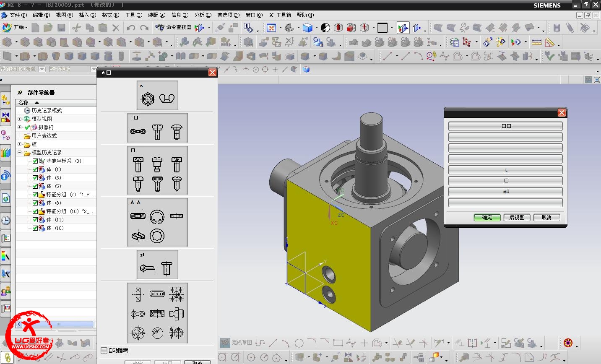Toggle the checkbox for Body (5)
Screen dimensions: 601x364
[35, 186]
